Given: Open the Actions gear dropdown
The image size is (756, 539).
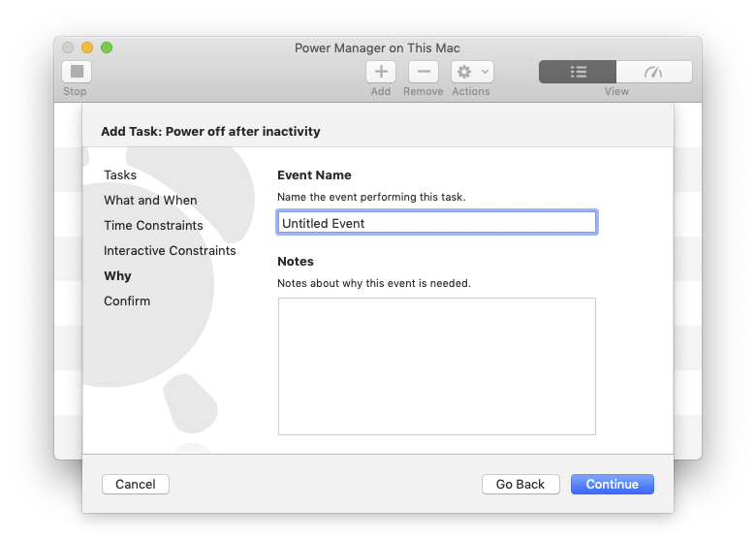Looking at the screenshot, I should tap(472, 72).
